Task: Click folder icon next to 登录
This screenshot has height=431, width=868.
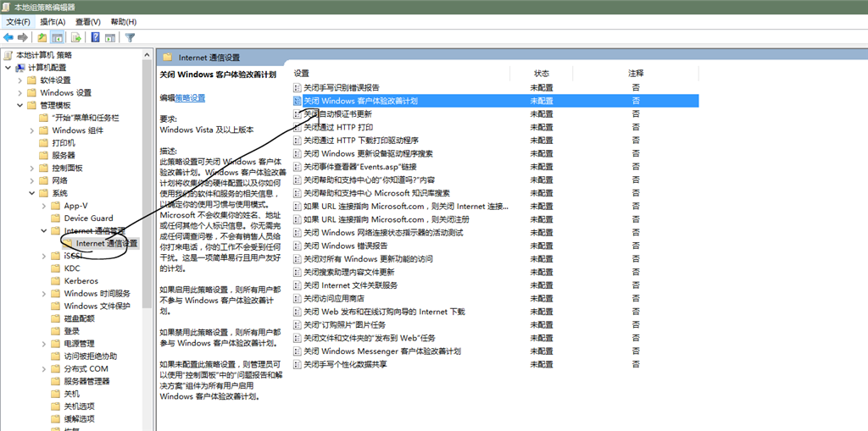Action: (55, 331)
